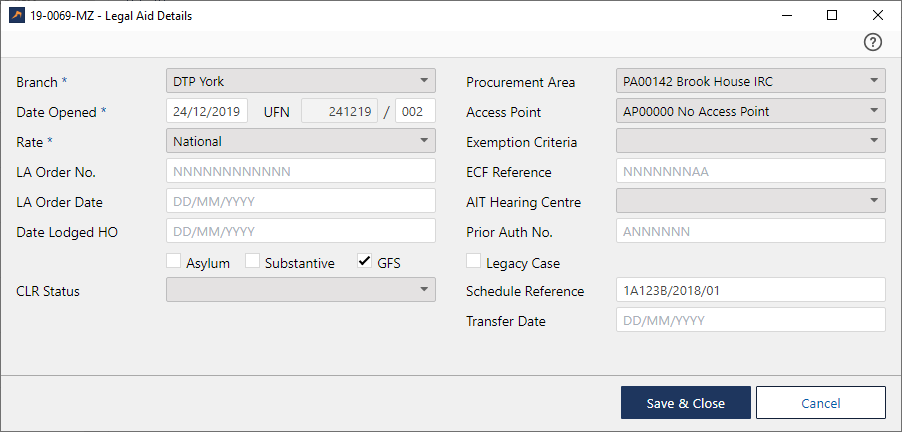The image size is (902, 432).
Task: Uncheck the GFS checkbox
Action: [x=365, y=262]
